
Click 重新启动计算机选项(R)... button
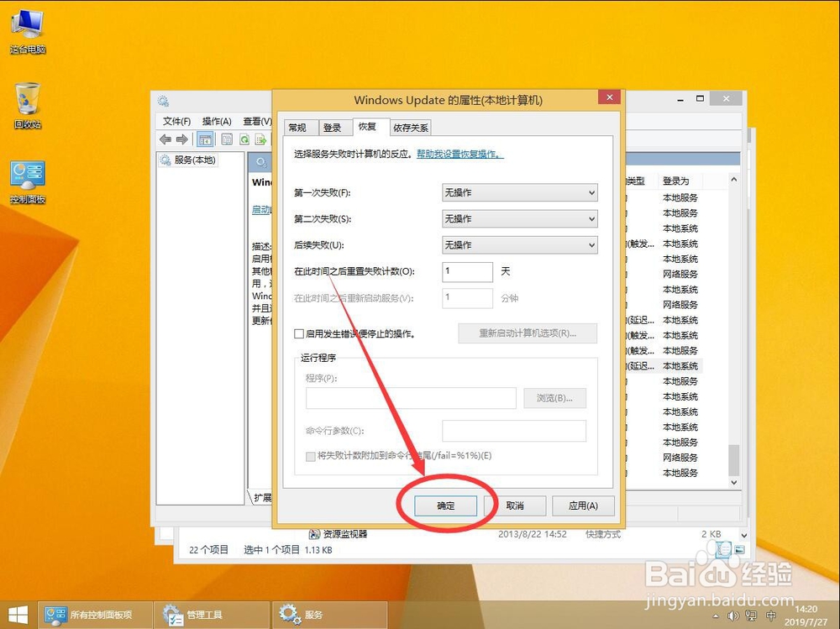pyautogui.click(x=528, y=333)
